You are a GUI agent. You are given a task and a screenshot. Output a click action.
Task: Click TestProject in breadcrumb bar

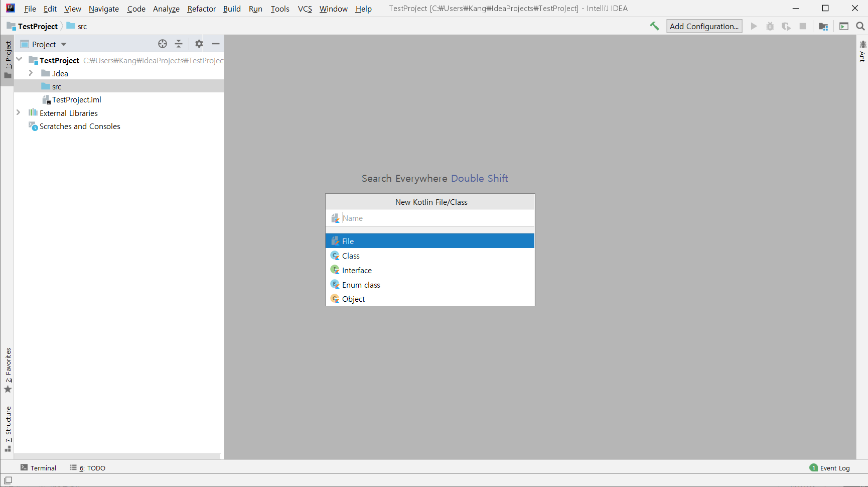pos(38,26)
